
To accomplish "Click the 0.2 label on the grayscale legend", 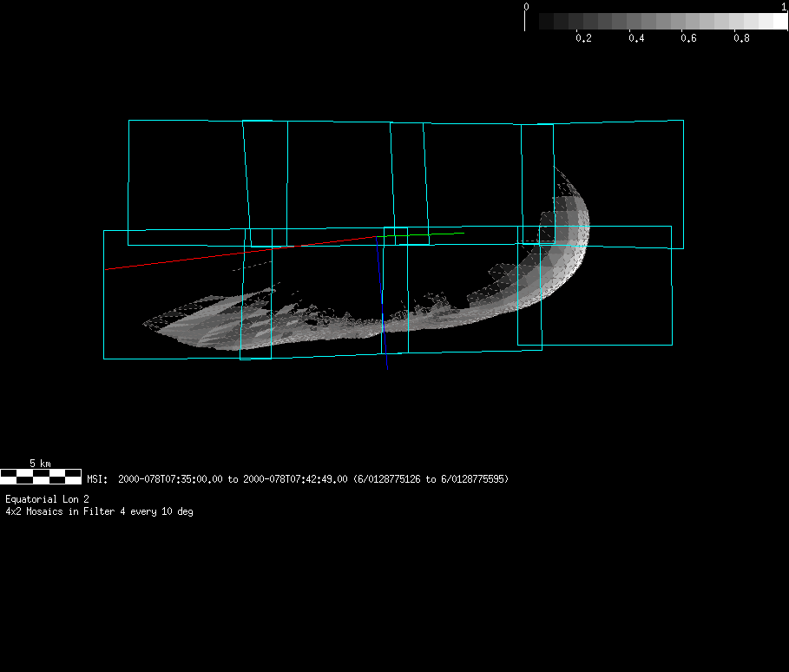I will pyautogui.click(x=583, y=39).
